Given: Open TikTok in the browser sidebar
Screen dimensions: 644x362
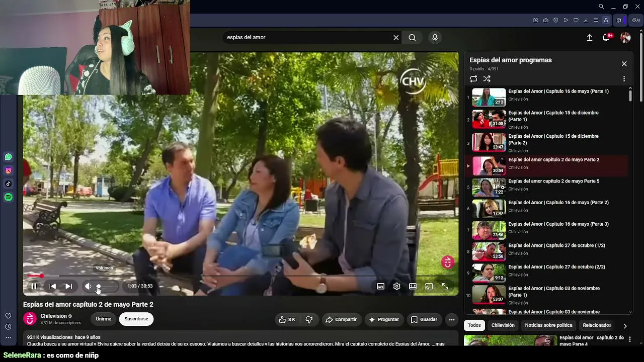Looking at the screenshot, I should pos(9,184).
